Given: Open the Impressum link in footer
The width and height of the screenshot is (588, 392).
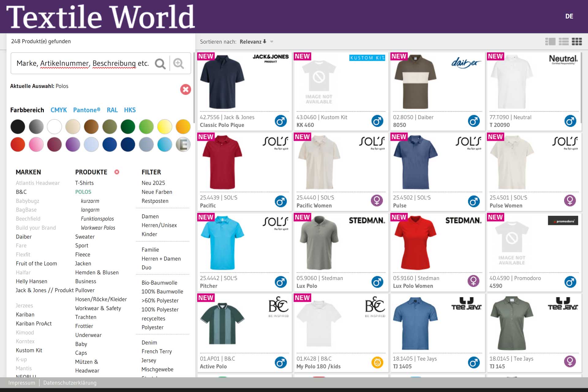Looking at the screenshot, I should [22, 383].
